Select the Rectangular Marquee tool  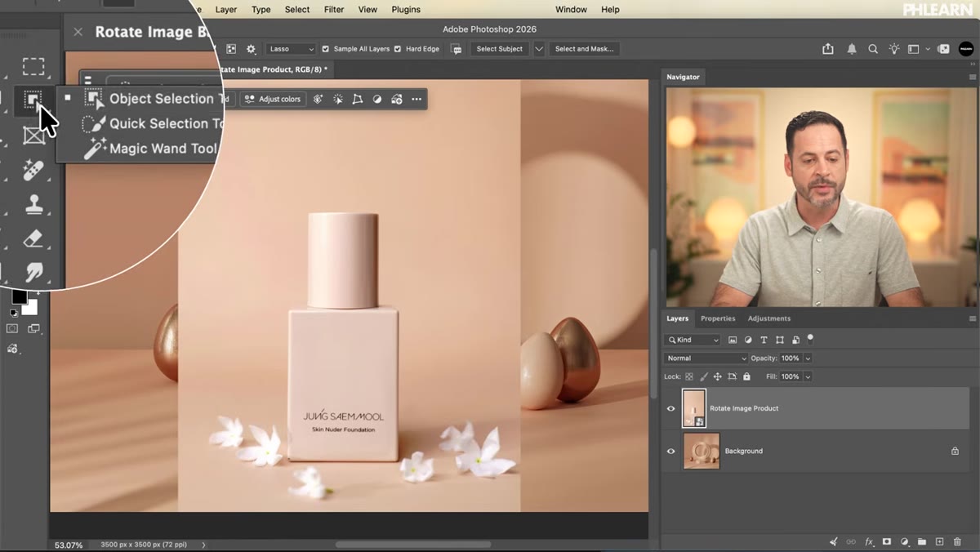click(x=33, y=66)
